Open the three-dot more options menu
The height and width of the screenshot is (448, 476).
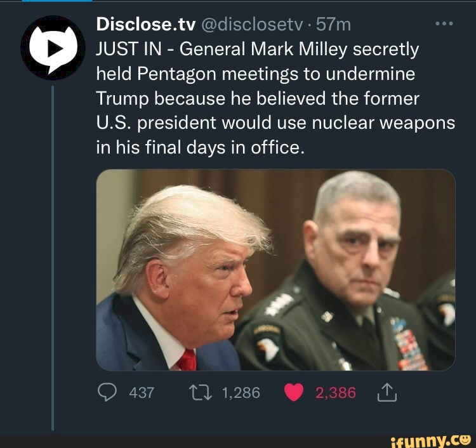(x=444, y=23)
